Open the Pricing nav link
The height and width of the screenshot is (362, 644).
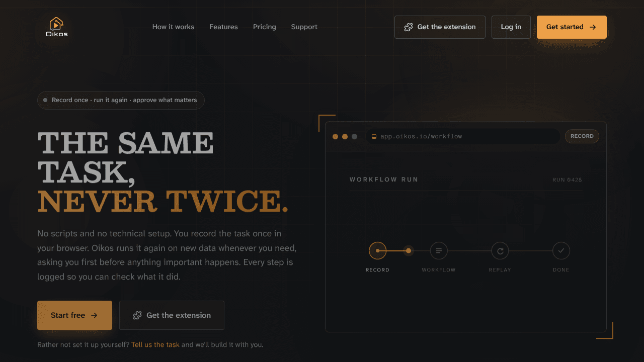pos(264,27)
